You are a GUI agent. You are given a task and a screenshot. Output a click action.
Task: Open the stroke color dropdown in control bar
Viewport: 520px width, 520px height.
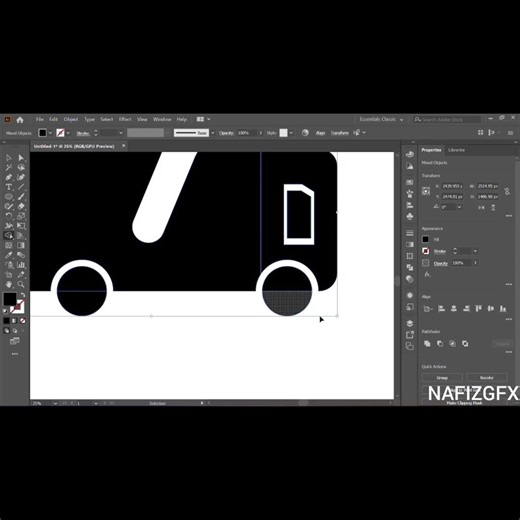tap(68, 133)
